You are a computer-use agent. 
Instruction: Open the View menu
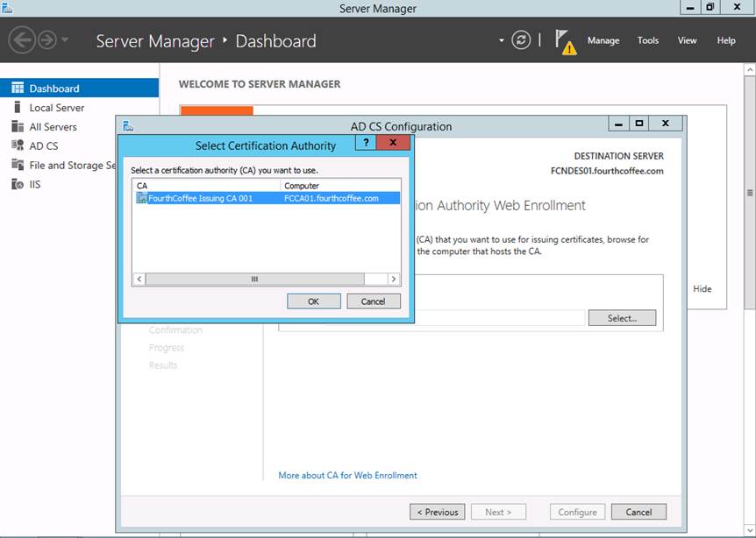point(687,40)
